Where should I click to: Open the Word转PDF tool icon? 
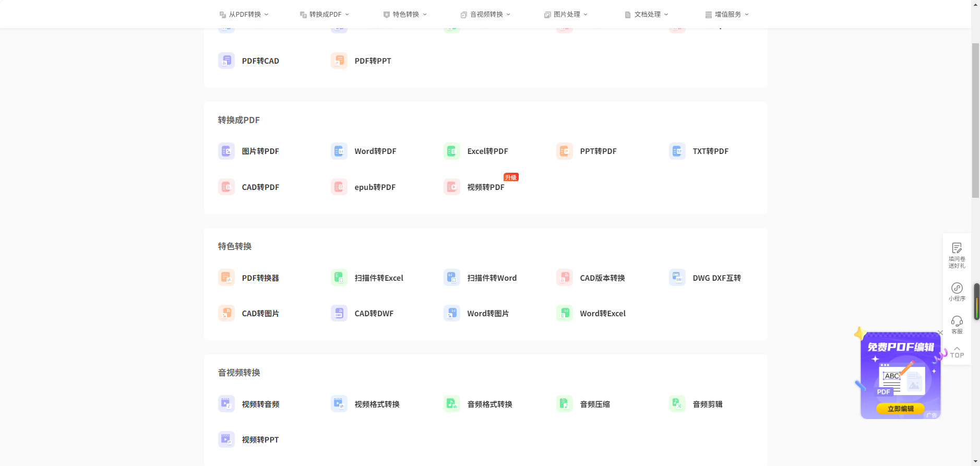point(339,151)
